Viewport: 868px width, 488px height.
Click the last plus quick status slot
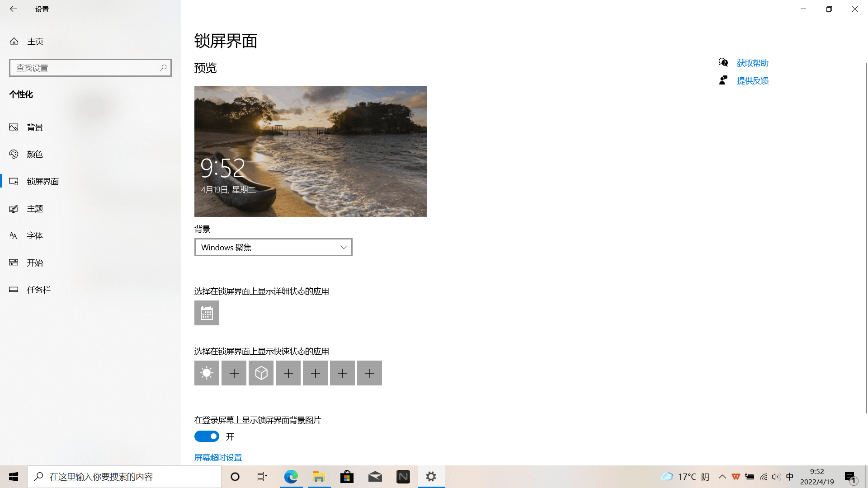369,373
